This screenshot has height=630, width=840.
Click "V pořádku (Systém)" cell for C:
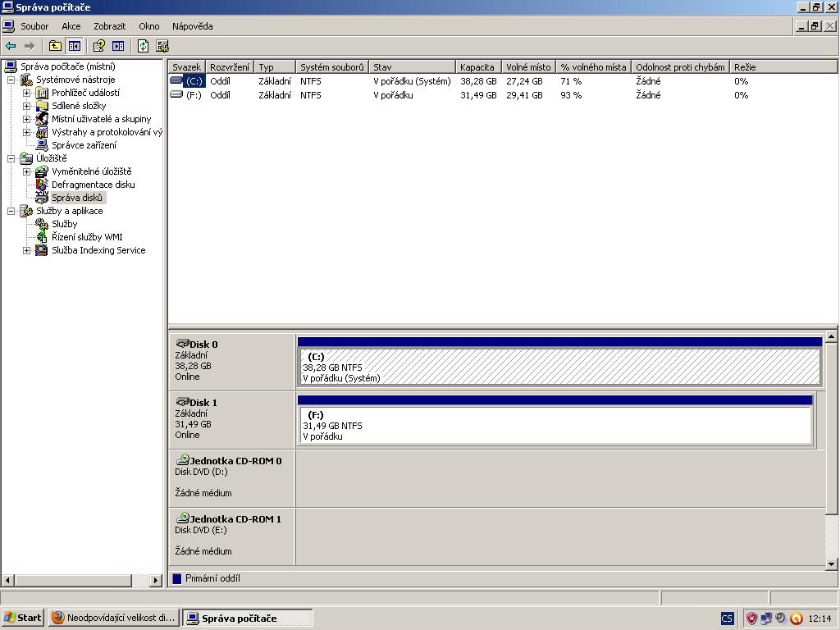(x=412, y=81)
